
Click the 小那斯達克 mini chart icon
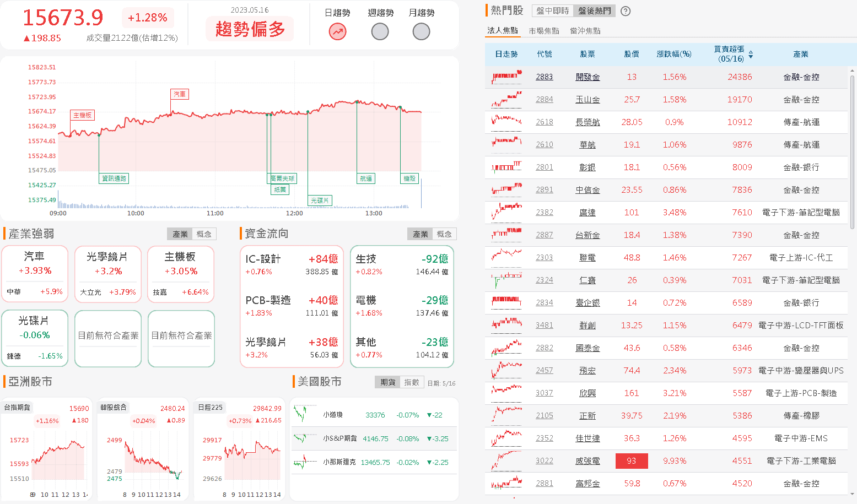pyautogui.click(x=305, y=462)
